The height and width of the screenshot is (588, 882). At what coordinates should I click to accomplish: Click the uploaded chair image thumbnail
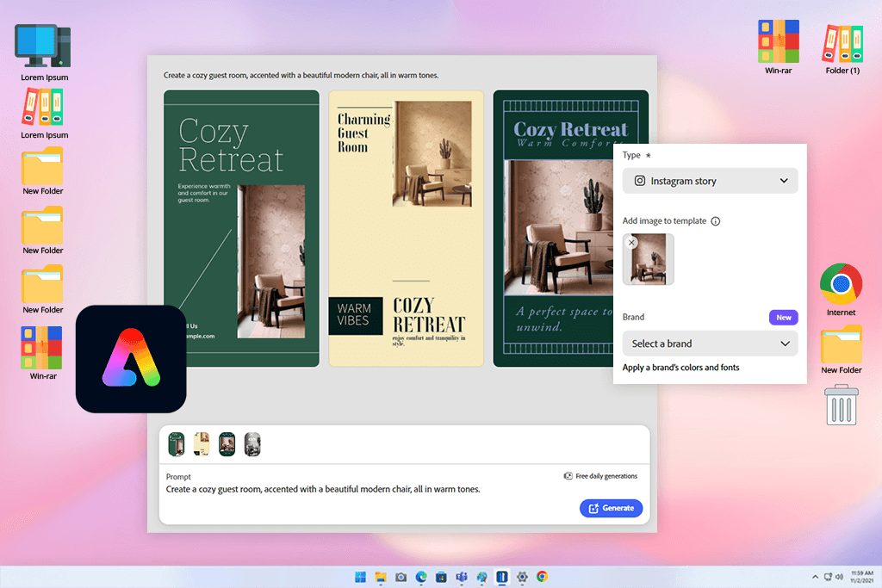coord(649,259)
